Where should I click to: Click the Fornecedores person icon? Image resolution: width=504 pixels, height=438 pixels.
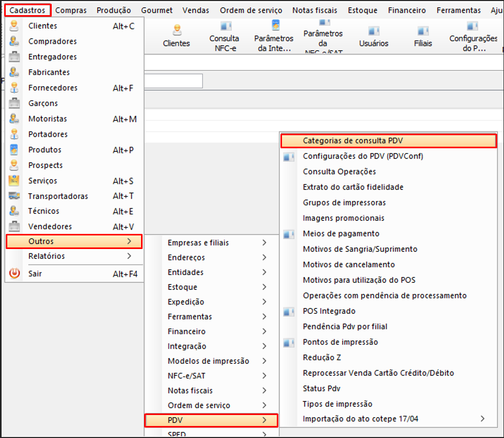[x=14, y=87]
